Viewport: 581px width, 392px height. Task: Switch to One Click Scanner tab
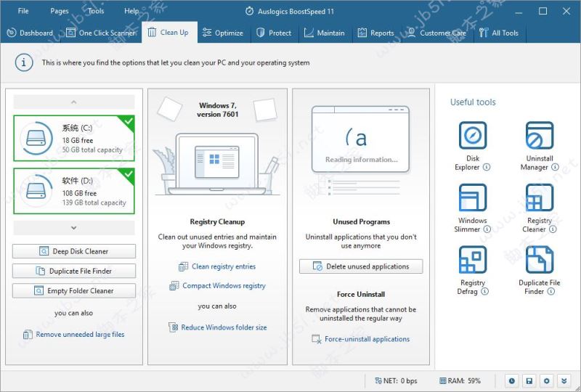(101, 33)
